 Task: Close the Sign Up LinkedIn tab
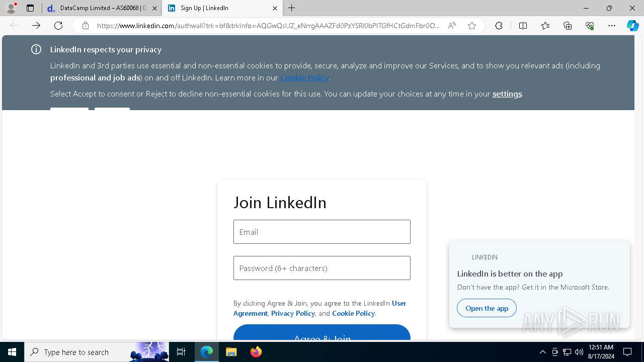[275, 8]
